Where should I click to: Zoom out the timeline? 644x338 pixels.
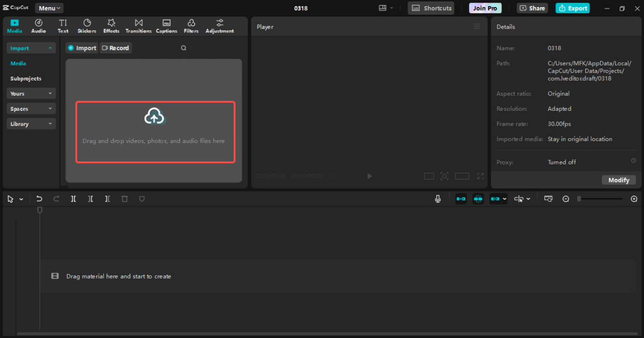566,199
